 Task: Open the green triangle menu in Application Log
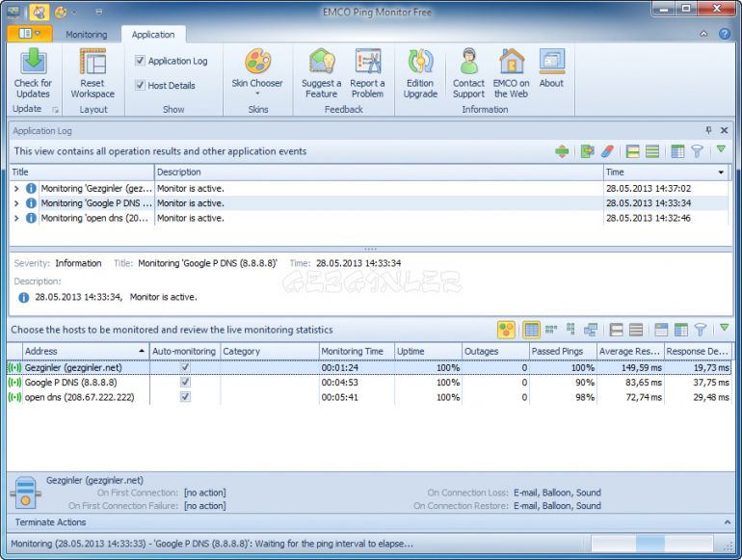tap(721, 149)
